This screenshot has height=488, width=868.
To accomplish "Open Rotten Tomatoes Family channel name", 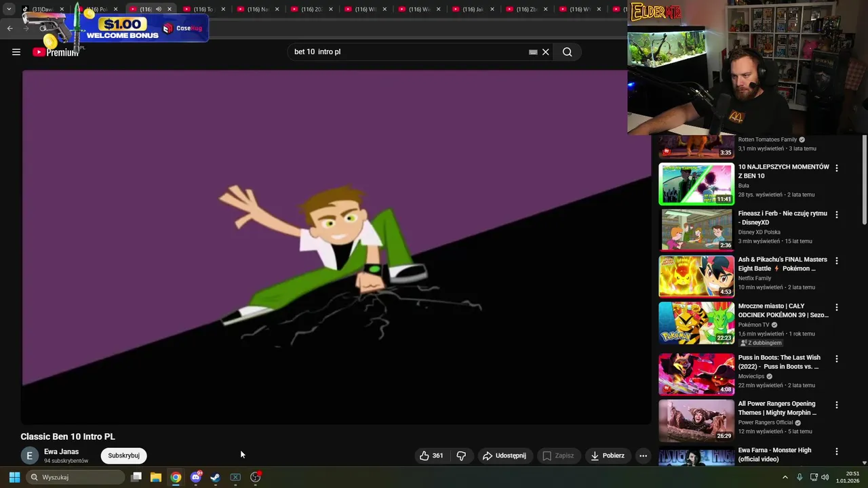I will pos(768,140).
